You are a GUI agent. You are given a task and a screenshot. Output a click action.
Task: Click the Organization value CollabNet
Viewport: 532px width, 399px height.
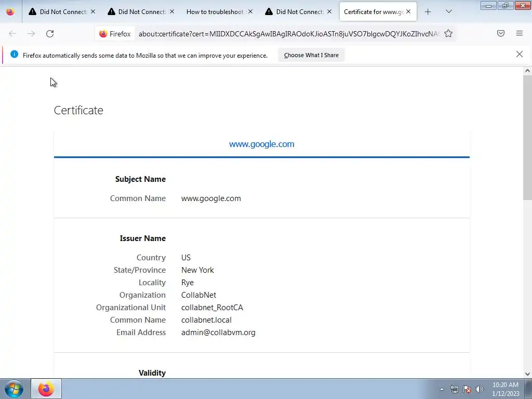tap(198, 295)
